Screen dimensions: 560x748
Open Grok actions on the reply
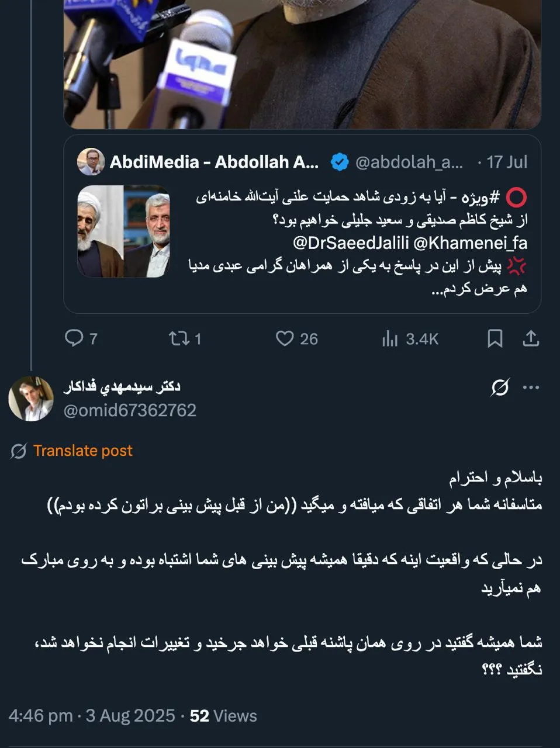[x=500, y=386]
